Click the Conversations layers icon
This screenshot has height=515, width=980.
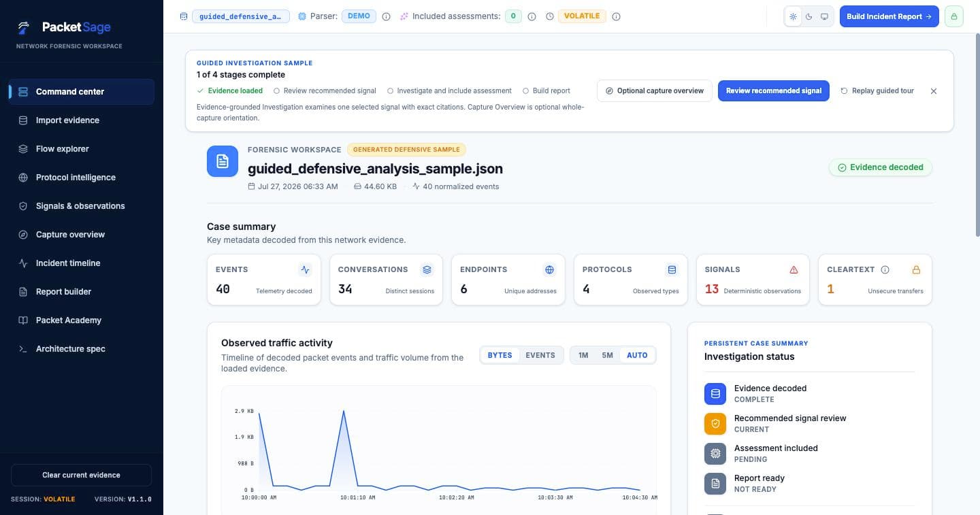427,270
